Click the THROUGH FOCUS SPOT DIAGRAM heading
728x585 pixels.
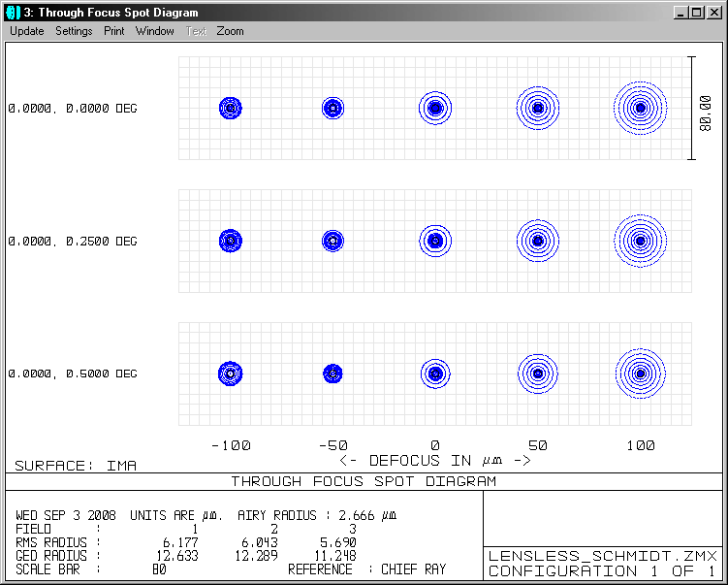coord(364,481)
